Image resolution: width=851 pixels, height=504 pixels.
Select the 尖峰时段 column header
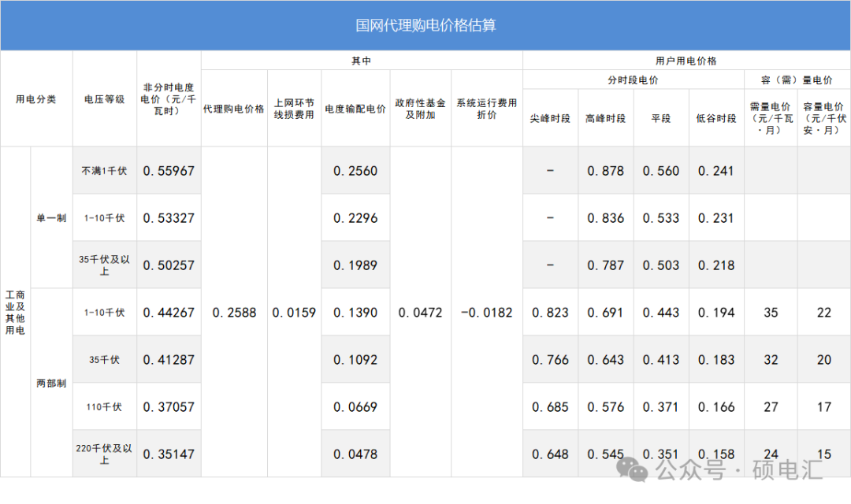tap(550, 118)
